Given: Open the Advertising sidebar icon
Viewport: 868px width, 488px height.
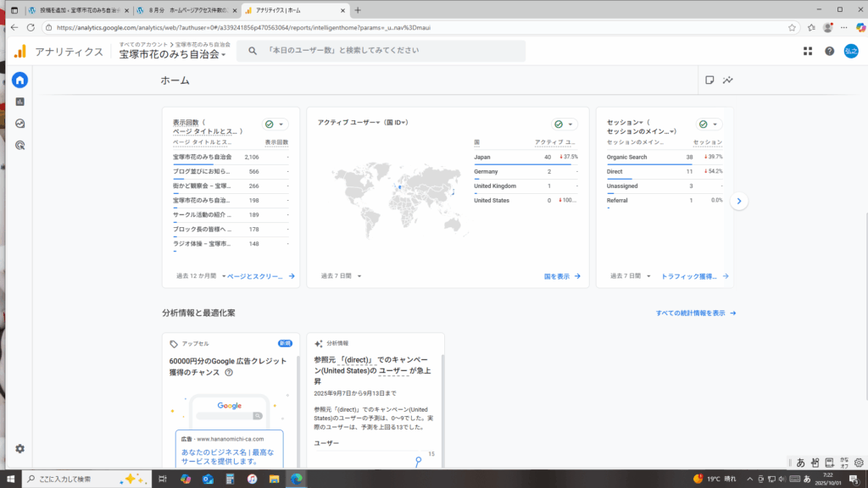Looking at the screenshot, I should pyautogui.click(x=19, y=145).
